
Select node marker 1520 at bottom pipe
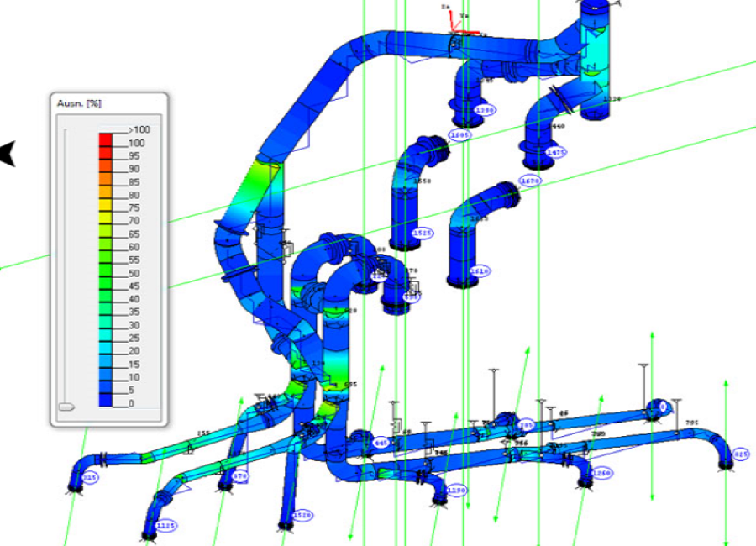point(302,516)
